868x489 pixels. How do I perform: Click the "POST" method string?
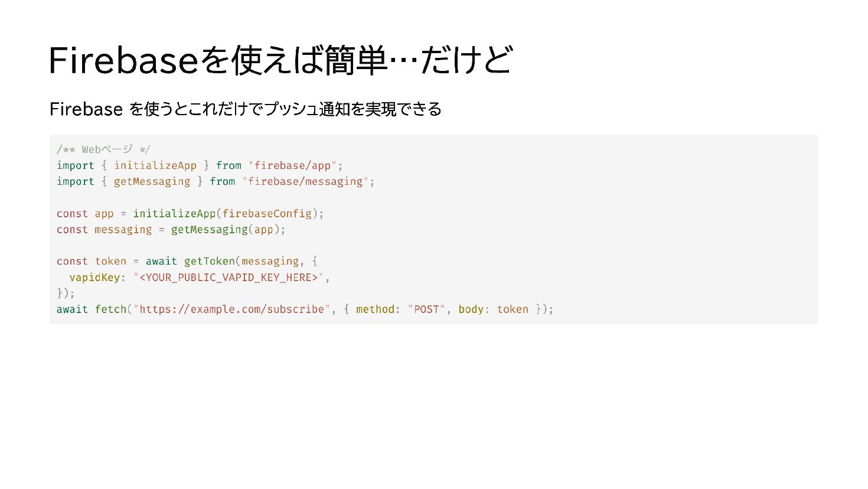point(426,309)
